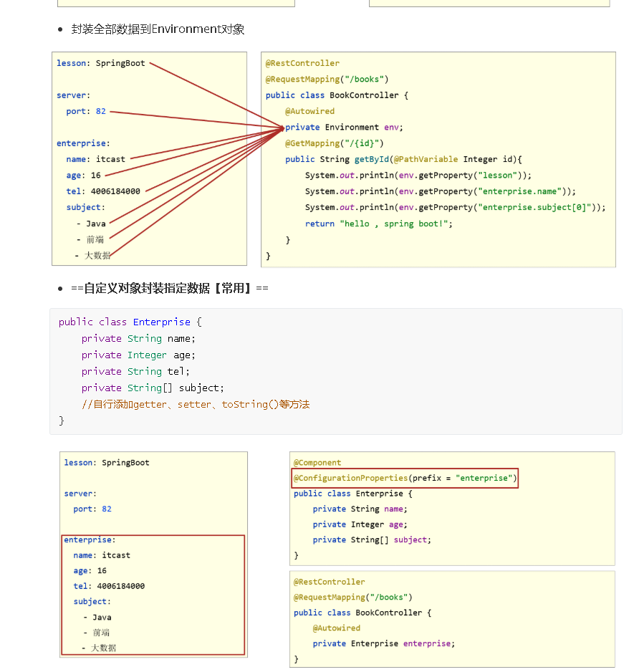Click the @Component annotation
This screenshot has height=672, width=629.
317,463
